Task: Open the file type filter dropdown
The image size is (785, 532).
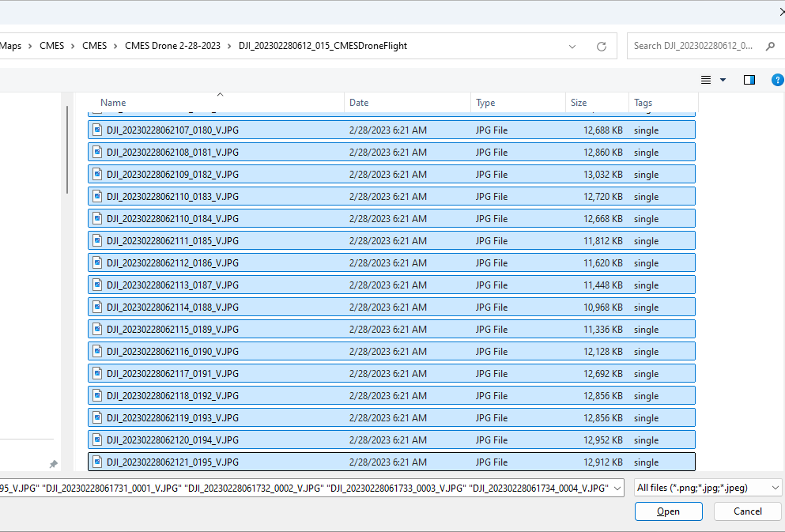Action: click(x=775, y=489)
